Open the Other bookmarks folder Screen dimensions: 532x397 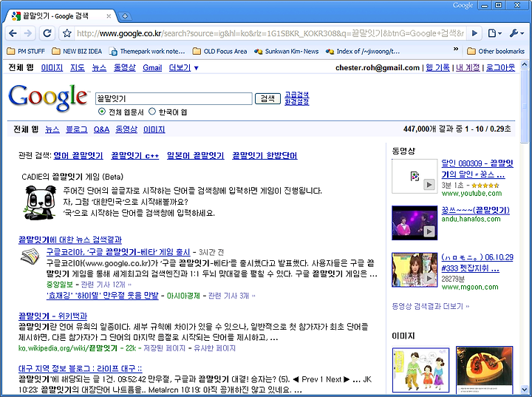[x=496, y=51]
